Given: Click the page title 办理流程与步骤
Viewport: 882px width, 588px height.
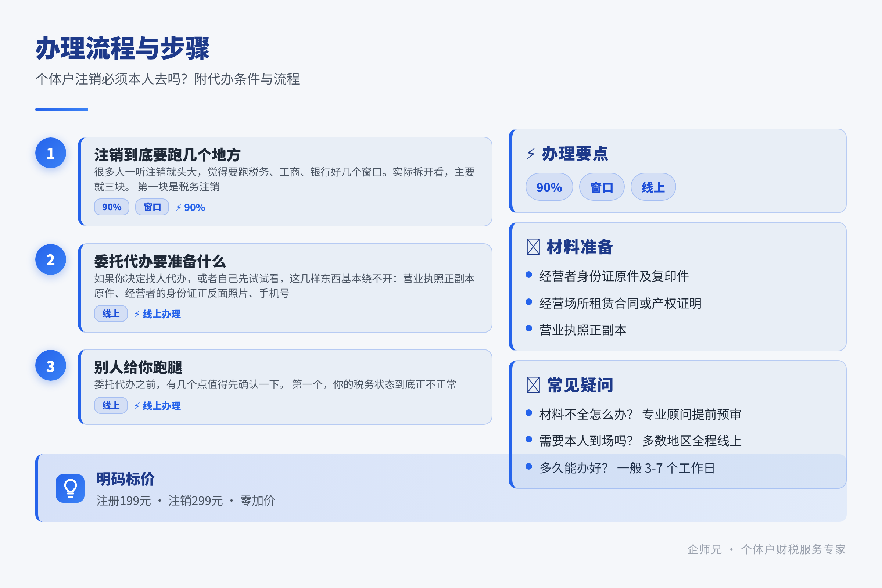Looking at the screenshot, I should click(x=123, y=49).
